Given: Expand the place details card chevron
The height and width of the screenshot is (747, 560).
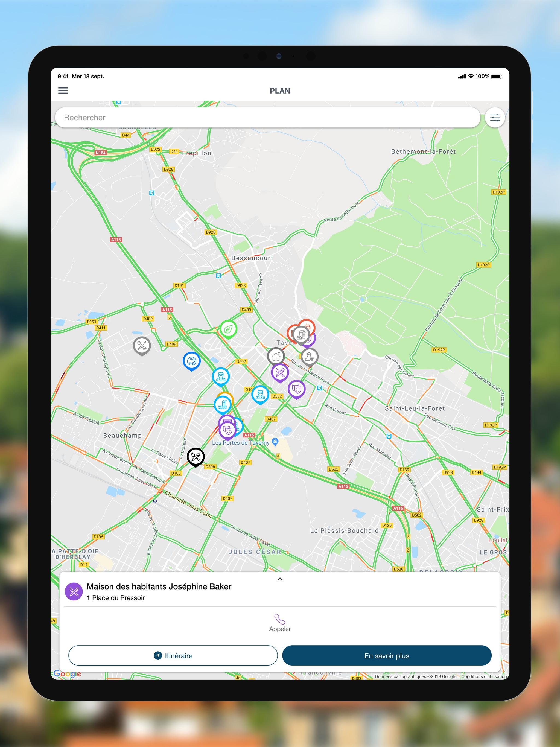Looking at the screenshot, I should 280,579.
